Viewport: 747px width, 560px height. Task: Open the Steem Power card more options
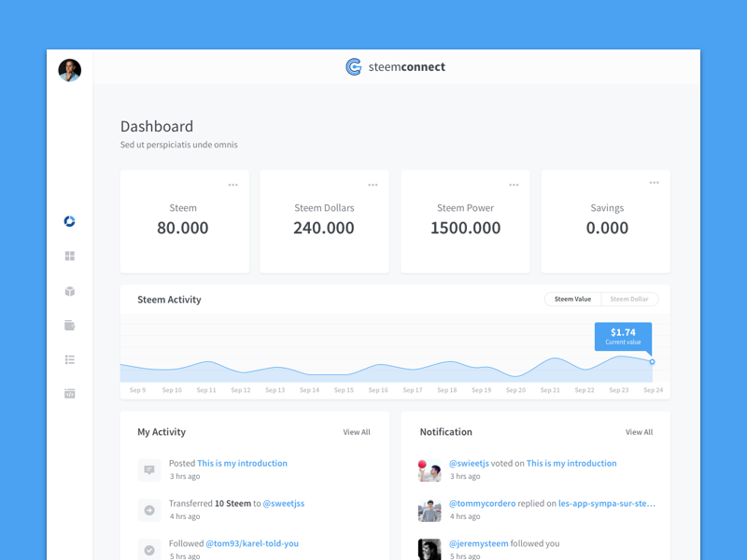pyautogui.click(x=514, y=185)
